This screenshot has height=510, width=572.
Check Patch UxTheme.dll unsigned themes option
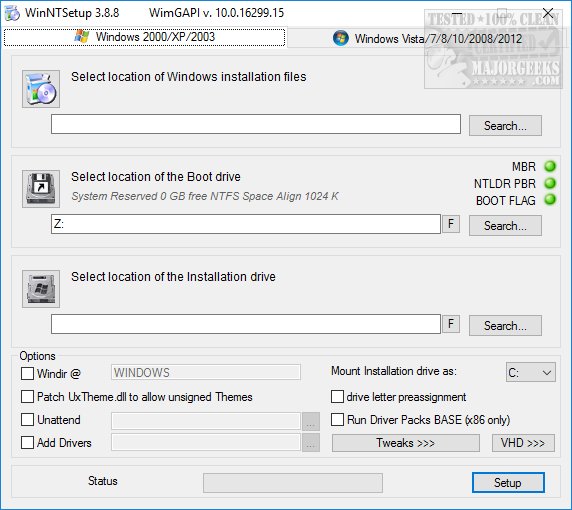(x=27, y=397)
